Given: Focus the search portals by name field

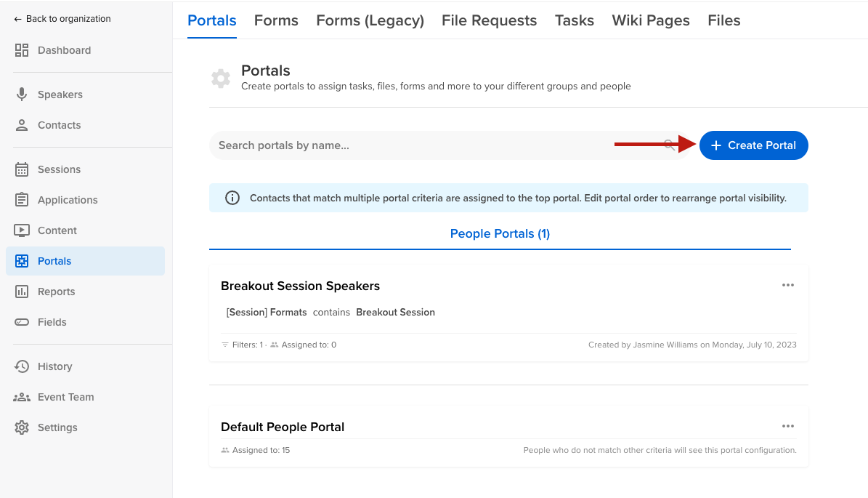Looking at the screenshot, I should 436,145.
